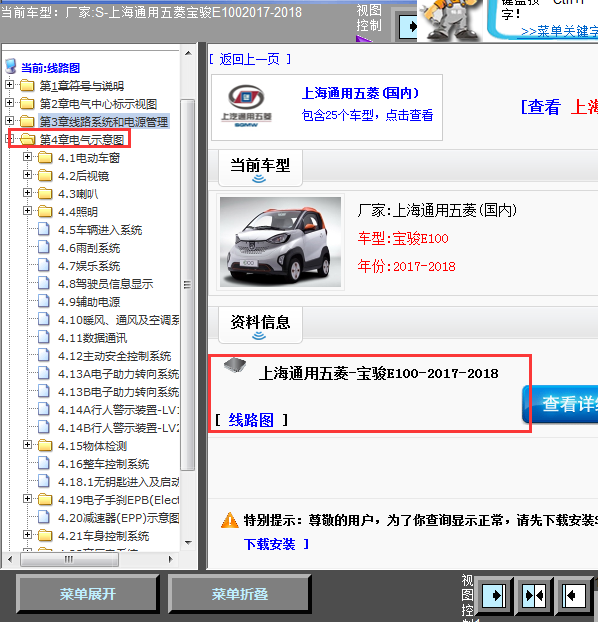Image resolution: width=598 pixels, height=622 pixels.
Task: Click the document icon of 4.9辅助电源
Action: [x=44, y=301]
